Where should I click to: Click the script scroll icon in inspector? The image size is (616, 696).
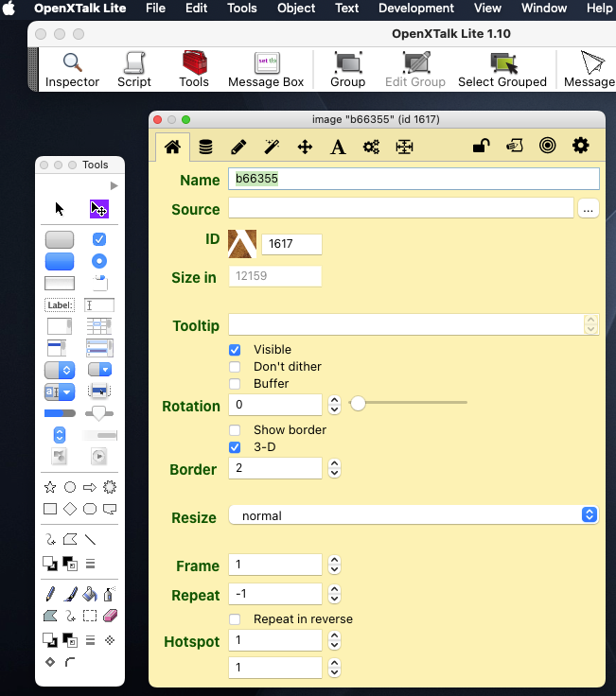pyautogui.click(x=515, y=146)
